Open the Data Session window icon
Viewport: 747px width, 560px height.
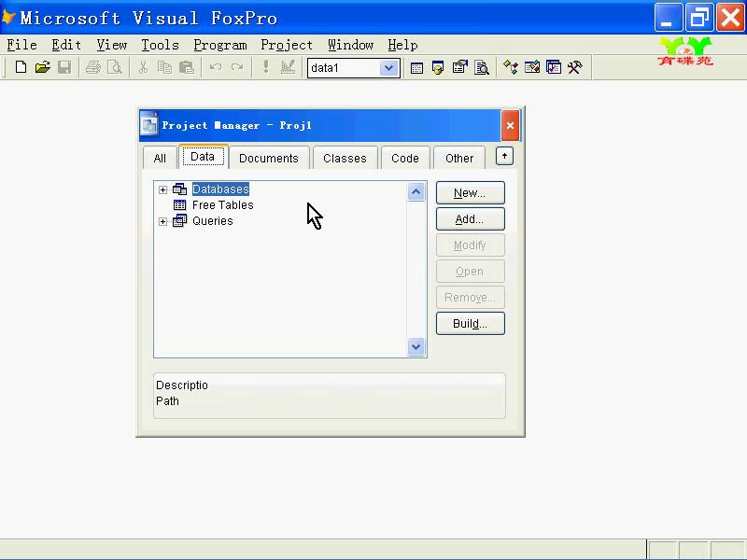[x=438, y=68]
